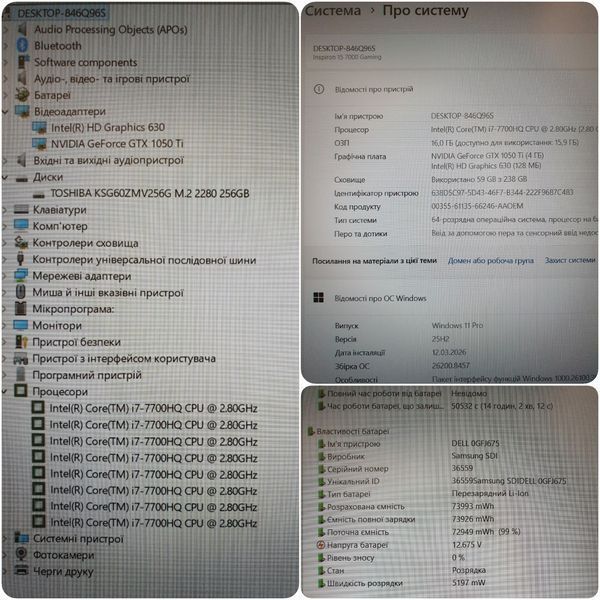This screenshot has height=600, width=600.
Task: Click the Код продукту value 00355-61135-66246-AAOEM
Action: (x=477, y=206)
